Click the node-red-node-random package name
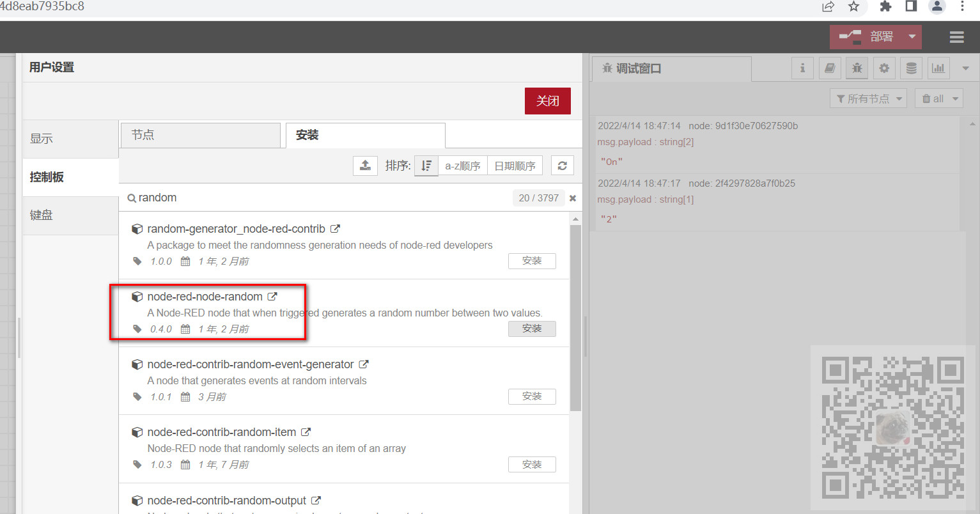980x514 pixels. click(205, 297)
